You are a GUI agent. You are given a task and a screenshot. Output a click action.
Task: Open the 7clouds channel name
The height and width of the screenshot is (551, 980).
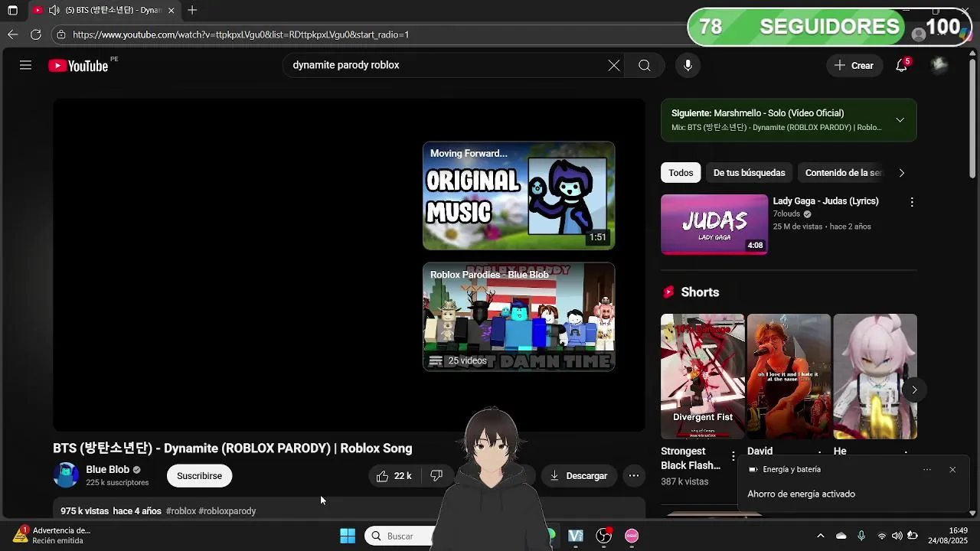point(786,214)
